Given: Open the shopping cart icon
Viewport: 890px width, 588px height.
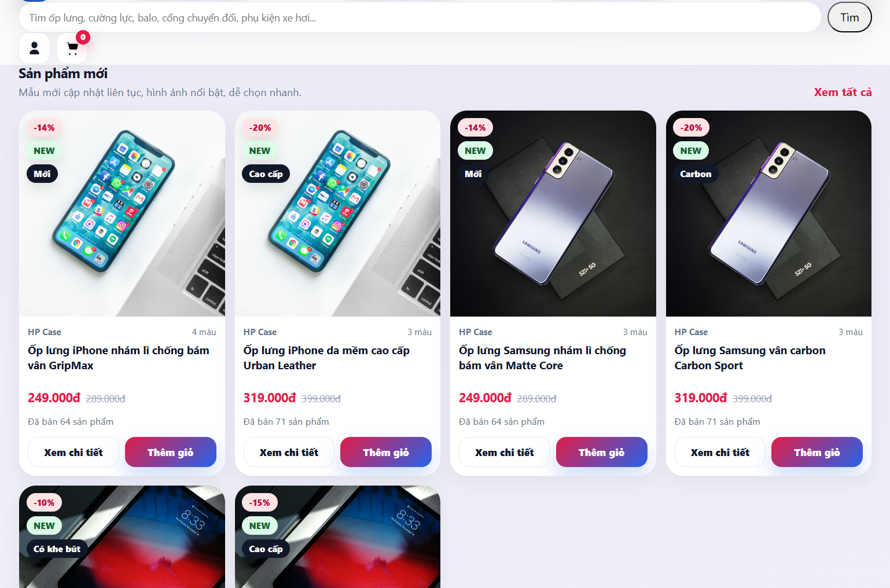Looking at the screenshot, I should pyautogui.click(x=72, y=49).
